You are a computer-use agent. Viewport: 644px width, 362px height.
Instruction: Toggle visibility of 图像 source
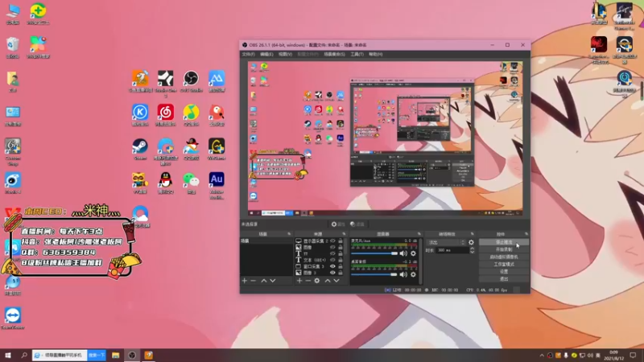(x=332, y=247)
